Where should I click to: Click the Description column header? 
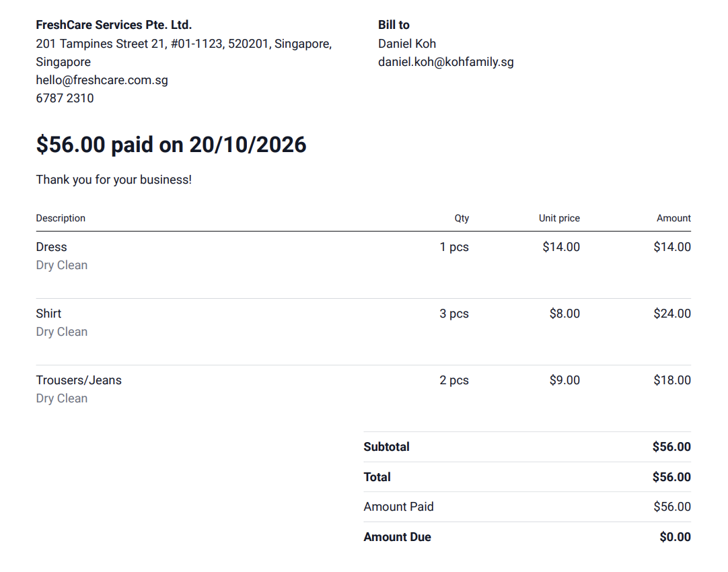(61, 218)
